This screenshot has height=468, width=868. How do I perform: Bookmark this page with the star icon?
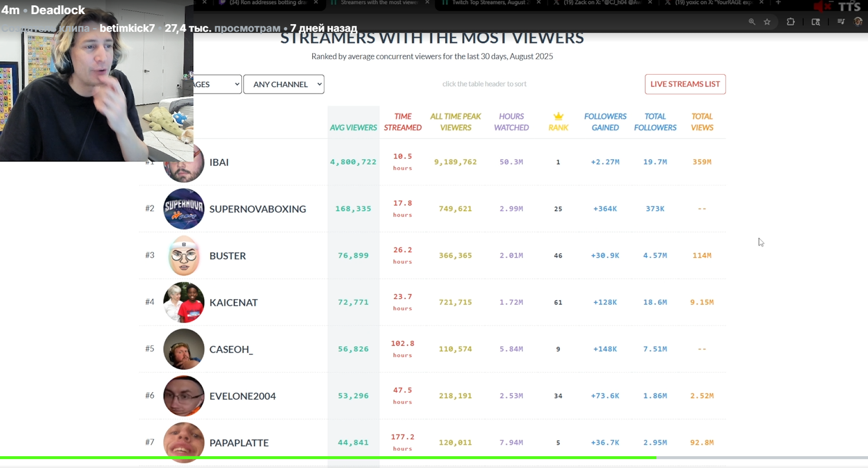[767, 22]
